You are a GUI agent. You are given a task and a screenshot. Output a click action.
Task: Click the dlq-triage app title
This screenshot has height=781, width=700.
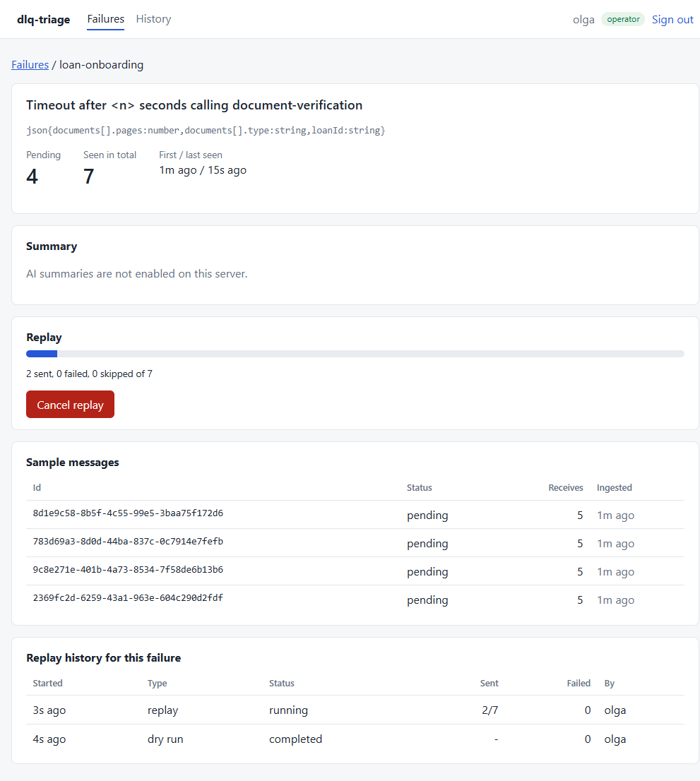pos(43,20)
